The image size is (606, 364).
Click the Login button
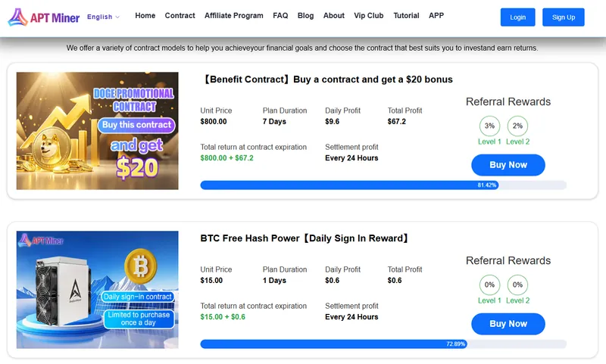tap(517, 17)
